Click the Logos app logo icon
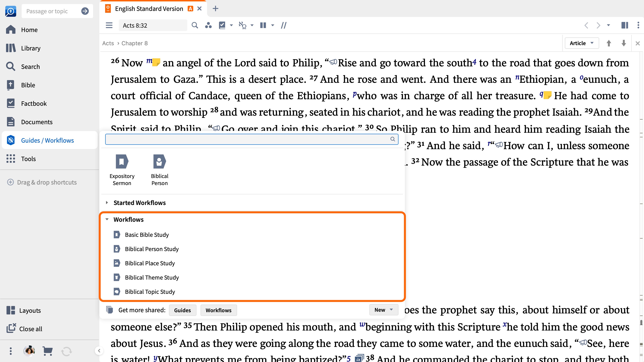Image resolution: width=644 pixels, height=362 pixels. [x=11, y=11]
